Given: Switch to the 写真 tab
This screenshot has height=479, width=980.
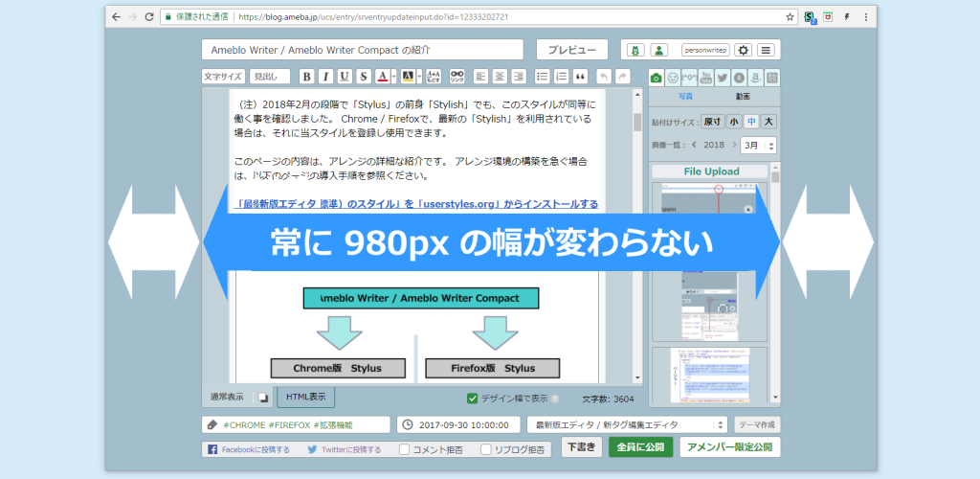Looking at the screenshot, I should click(685, 97).
